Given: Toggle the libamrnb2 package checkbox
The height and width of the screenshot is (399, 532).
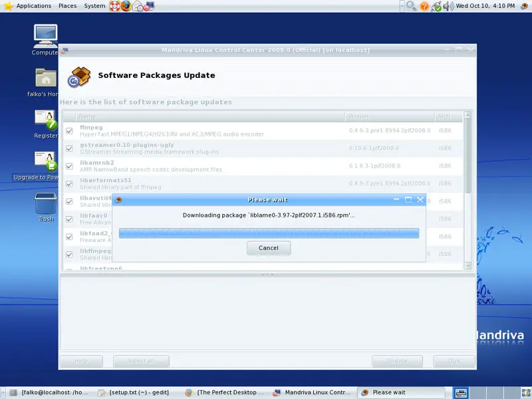Looking at the screenshot, I should [69, 166].
